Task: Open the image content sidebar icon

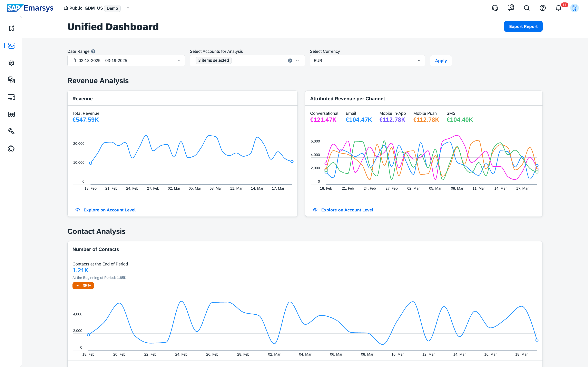Action: 11,80
